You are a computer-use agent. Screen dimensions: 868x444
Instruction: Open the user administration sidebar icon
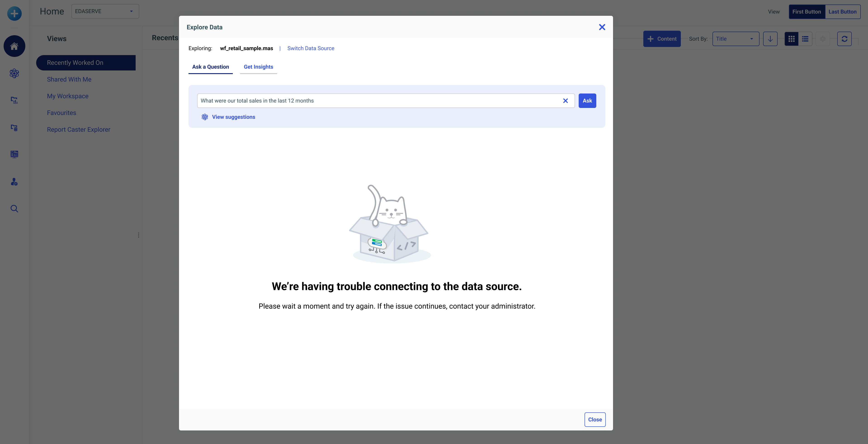point(14,182)
